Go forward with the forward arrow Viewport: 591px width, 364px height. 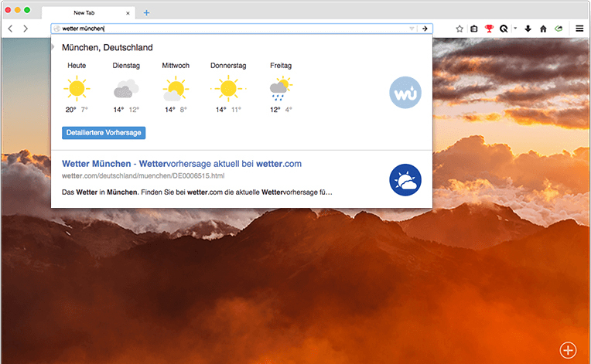click(x=26, y=29)
